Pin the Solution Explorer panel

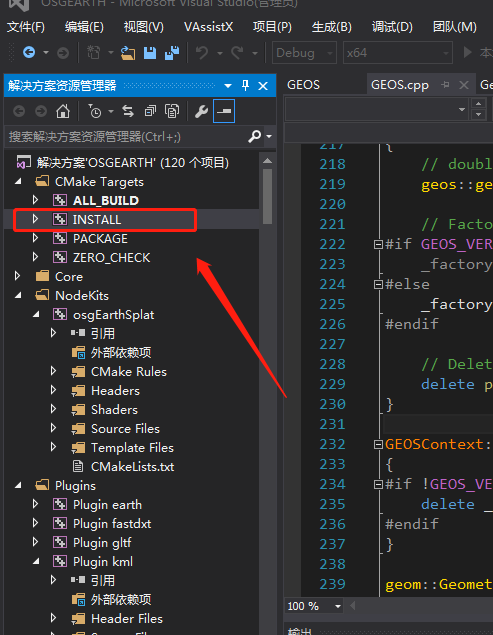point(245,85)
